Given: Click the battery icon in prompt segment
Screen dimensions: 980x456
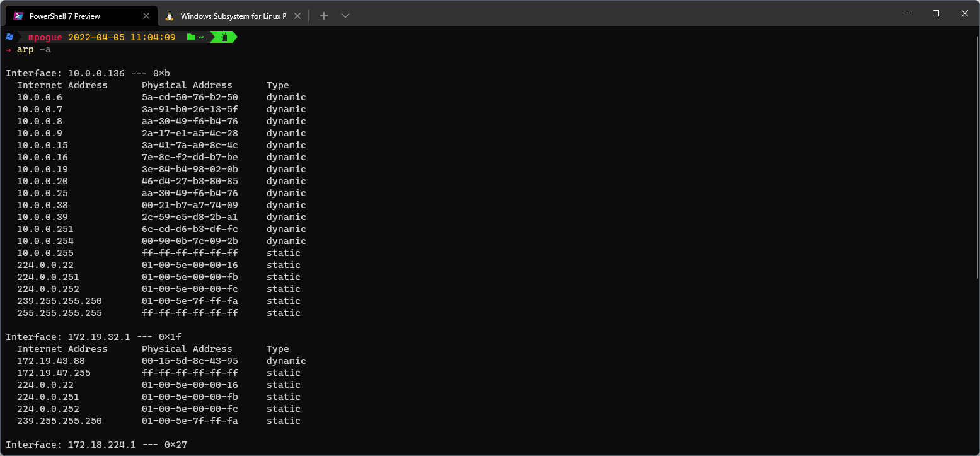Looking at the screenshot, I should [223, 37].
